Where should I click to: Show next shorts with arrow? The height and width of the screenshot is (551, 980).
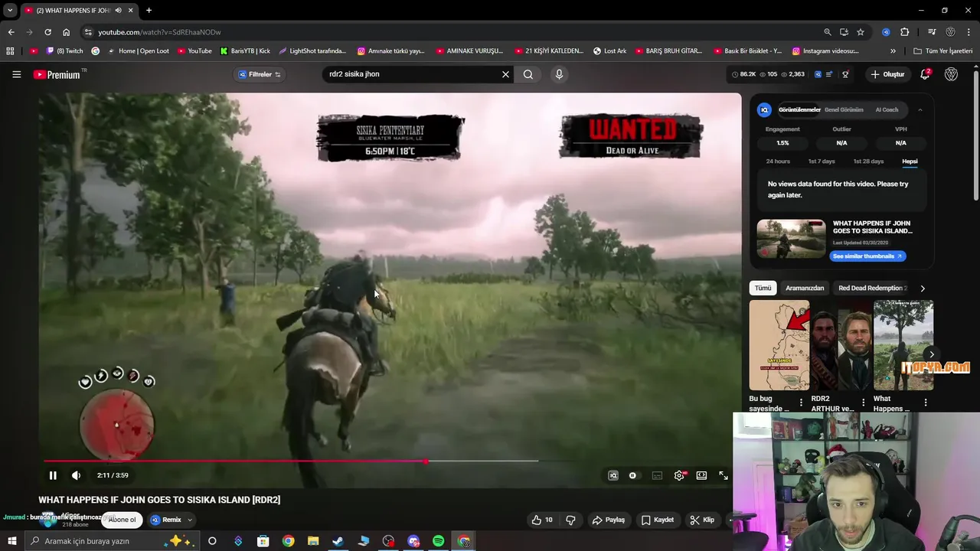pos(931,354)
